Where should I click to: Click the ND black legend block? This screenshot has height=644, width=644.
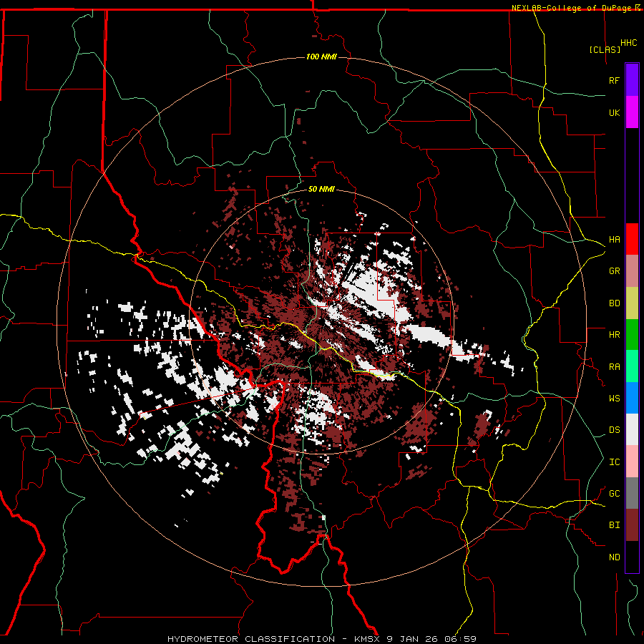(x=632, y=557)
